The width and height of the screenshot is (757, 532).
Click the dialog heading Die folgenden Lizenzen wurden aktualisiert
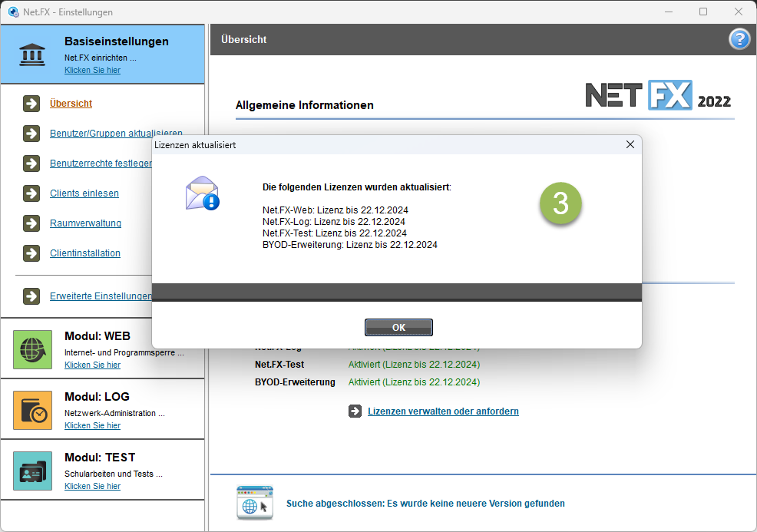click(357, 187)
